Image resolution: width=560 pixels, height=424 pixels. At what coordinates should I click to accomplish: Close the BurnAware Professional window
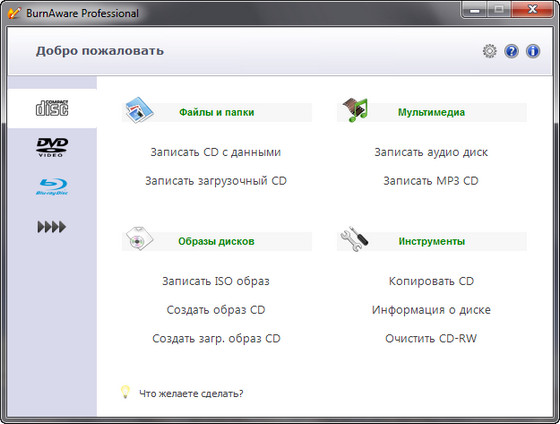(532, 10)
